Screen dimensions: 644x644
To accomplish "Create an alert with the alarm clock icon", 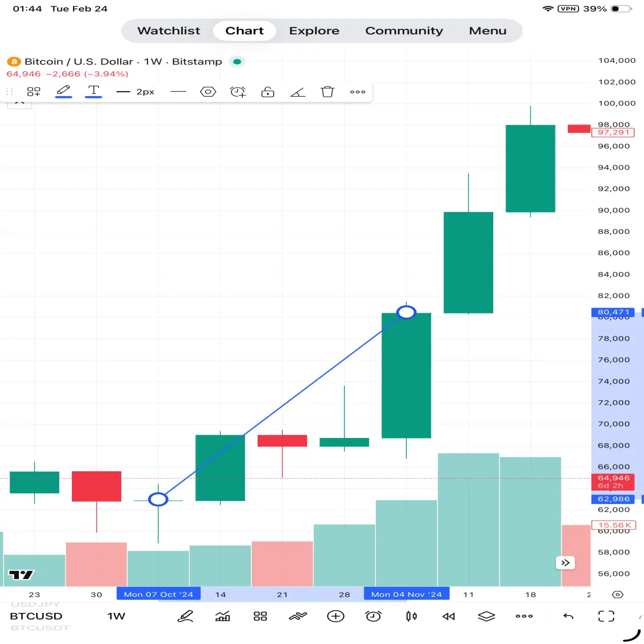I will (x=374, y=616).
